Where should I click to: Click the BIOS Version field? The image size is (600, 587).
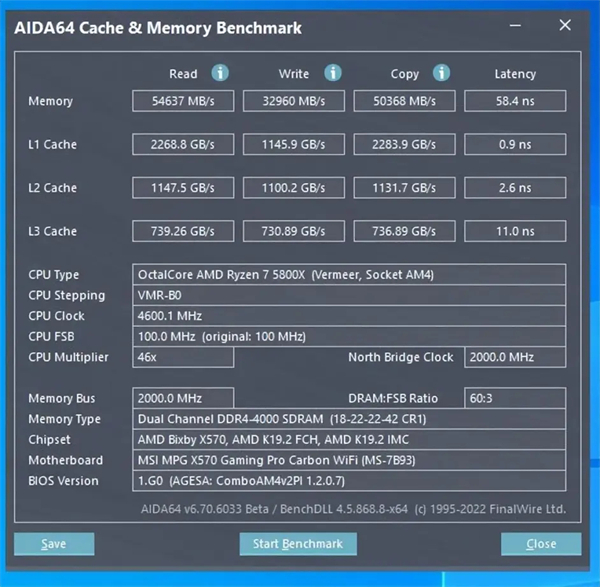click(349, 481)
